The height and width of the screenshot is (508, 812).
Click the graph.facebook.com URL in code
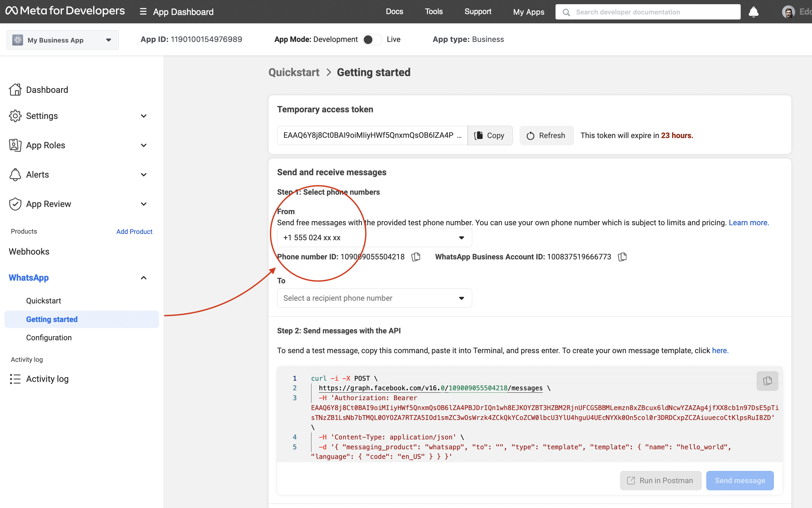[431, 388]
